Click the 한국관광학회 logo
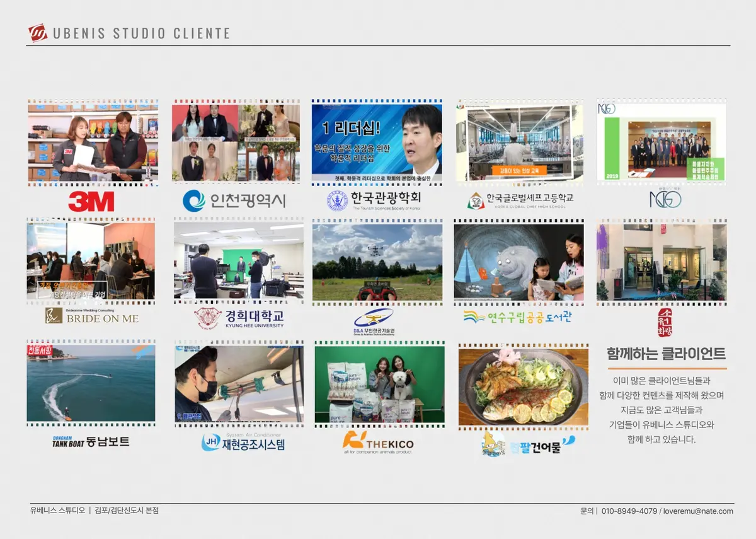Viewport: 756px width, 539px height. click(374, 200)
